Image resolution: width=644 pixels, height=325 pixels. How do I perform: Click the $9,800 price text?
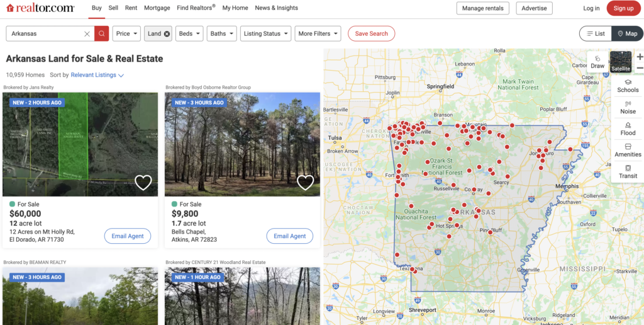185,214
